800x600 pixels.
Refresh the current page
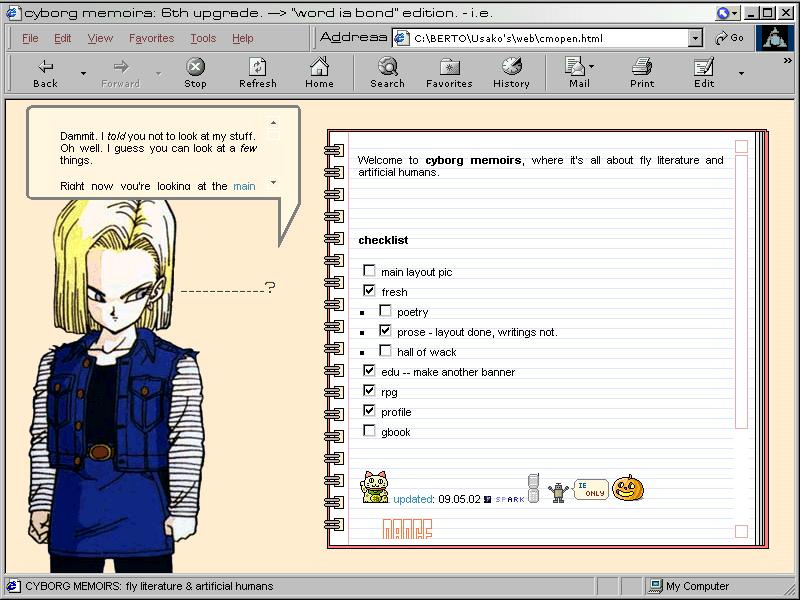(258, 73)
